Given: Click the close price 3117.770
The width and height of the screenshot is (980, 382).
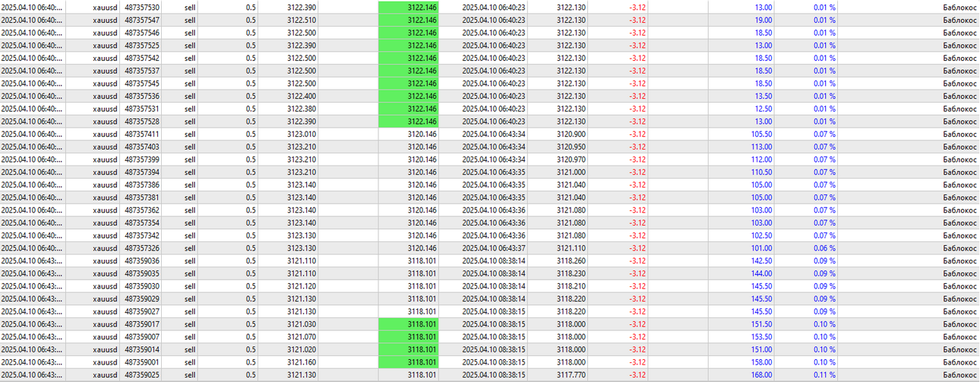Looking at the screenshot, I should 571,374.
